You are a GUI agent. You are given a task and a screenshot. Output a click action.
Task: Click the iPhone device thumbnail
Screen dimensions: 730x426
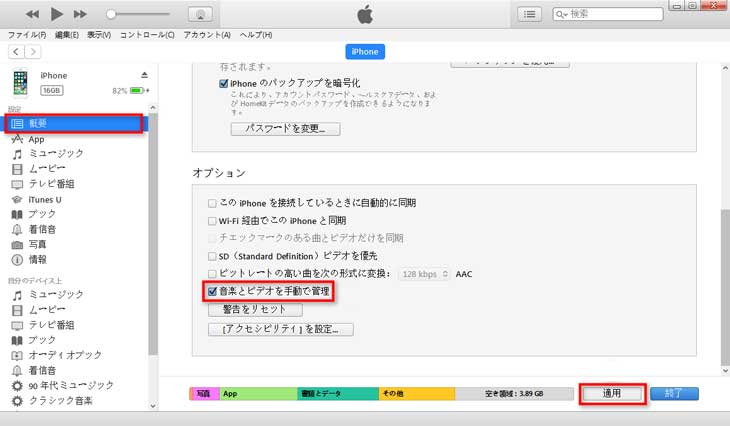coord(20,83)
